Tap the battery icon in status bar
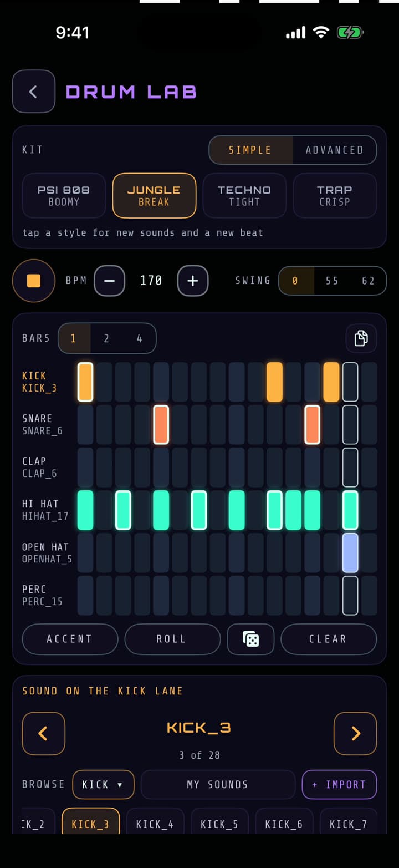Screen dimensions: 399x868 (x=350, y=33)
